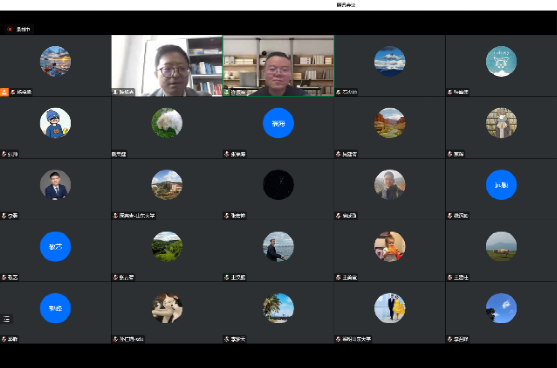Click muted mic icon of palm tree participant
The image size is (557, 368).
click(227, 339)
